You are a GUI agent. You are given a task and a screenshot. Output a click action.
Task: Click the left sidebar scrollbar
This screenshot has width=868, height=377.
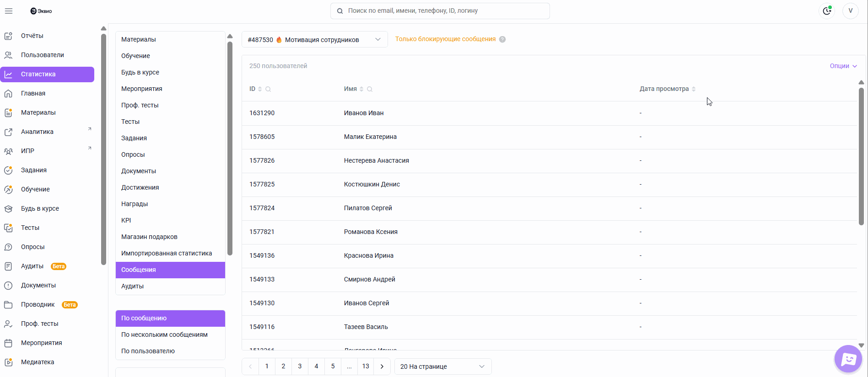[x=103, y=149]
